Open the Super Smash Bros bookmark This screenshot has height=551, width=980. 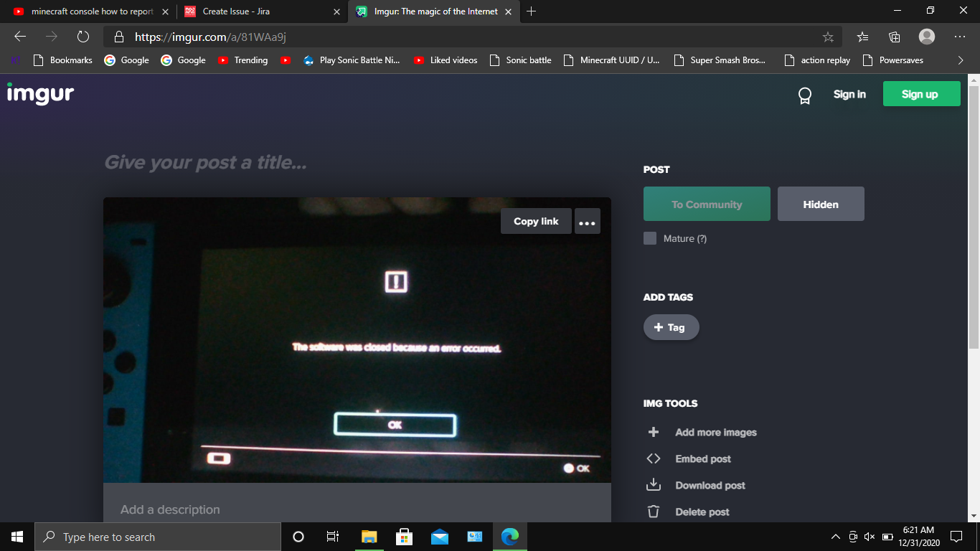pos(720,60)
